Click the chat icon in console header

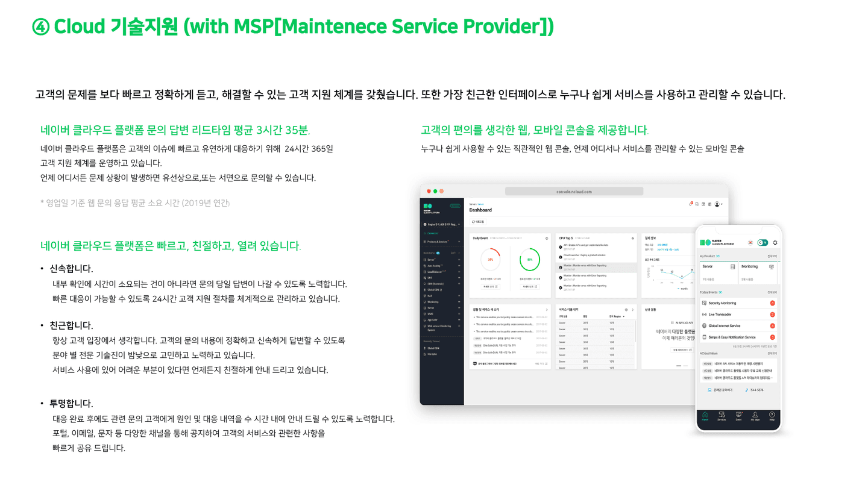(x=697, y=204)
